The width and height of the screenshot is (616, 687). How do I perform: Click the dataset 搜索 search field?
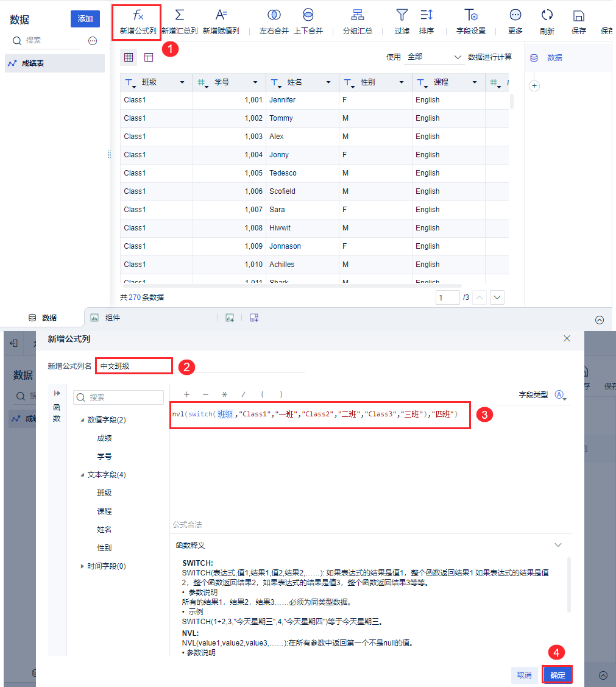click(46, 40)
